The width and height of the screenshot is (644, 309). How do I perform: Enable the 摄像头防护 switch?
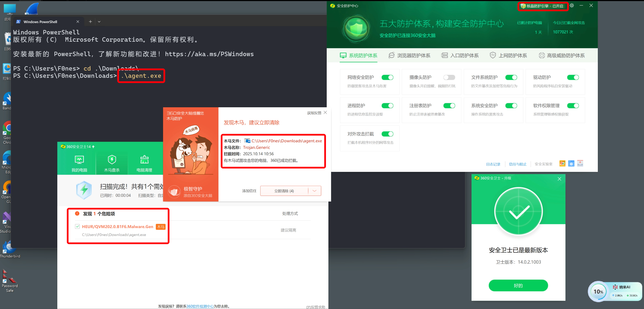point(449,77)
